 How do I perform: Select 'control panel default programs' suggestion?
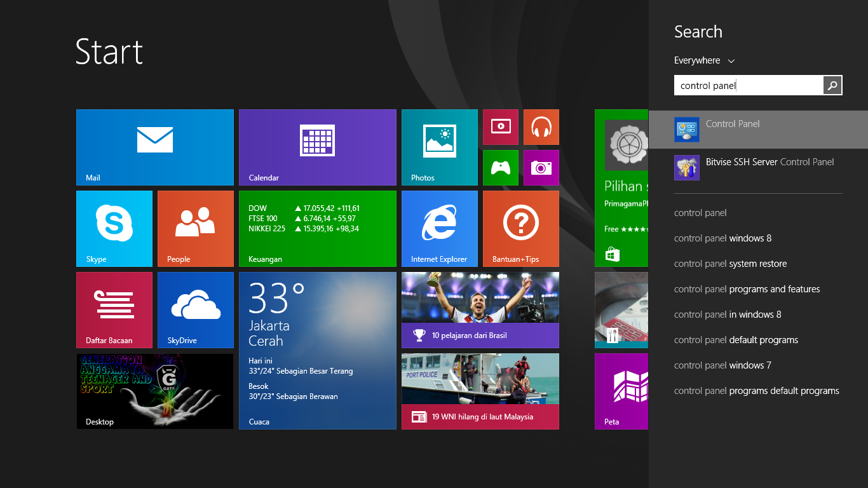pyautogui.click(x=736, y=340)
